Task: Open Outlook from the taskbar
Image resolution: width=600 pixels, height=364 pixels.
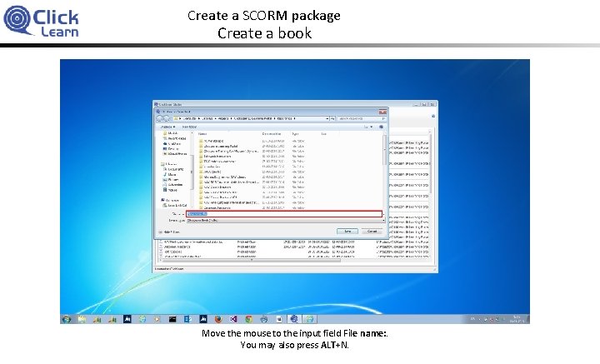Action: [x=187, y=319]
